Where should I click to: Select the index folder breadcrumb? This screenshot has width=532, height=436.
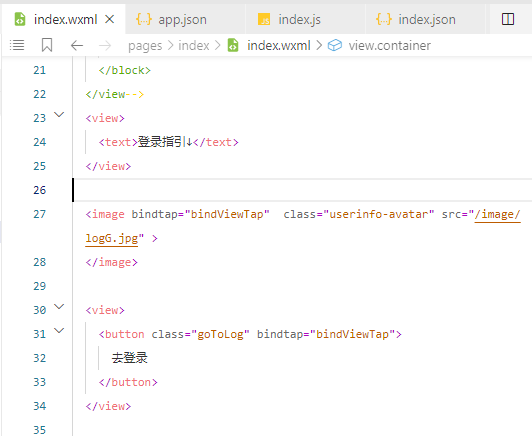[x=194, y=45]
